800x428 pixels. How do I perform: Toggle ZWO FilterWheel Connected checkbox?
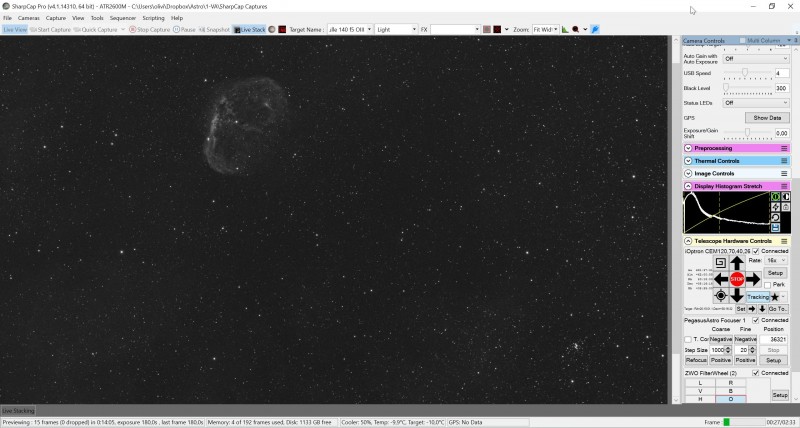756,373
